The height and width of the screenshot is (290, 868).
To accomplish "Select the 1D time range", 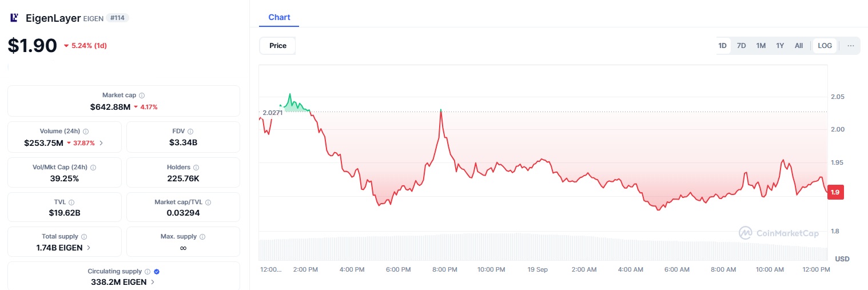I will tap(722, 46).
